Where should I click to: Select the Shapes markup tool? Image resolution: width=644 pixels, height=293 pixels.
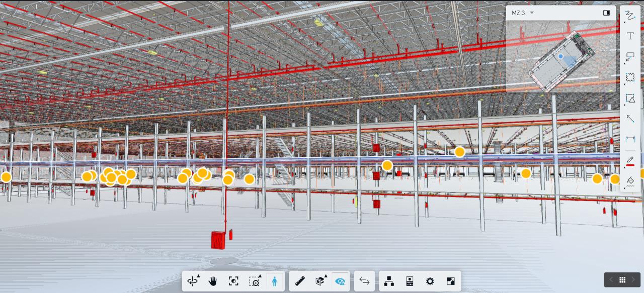point(630,98)
